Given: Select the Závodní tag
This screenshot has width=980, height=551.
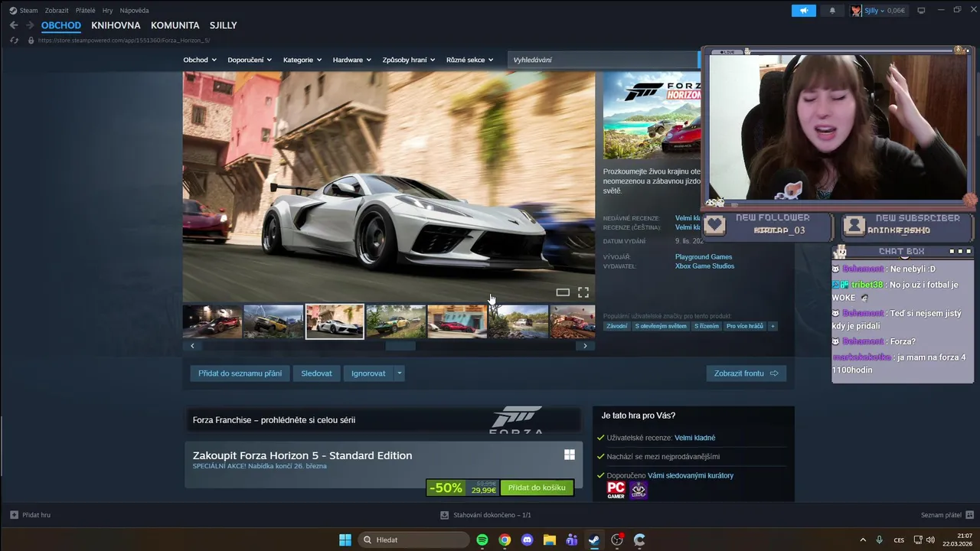Looking at the screenshot, I should (617, 326).
